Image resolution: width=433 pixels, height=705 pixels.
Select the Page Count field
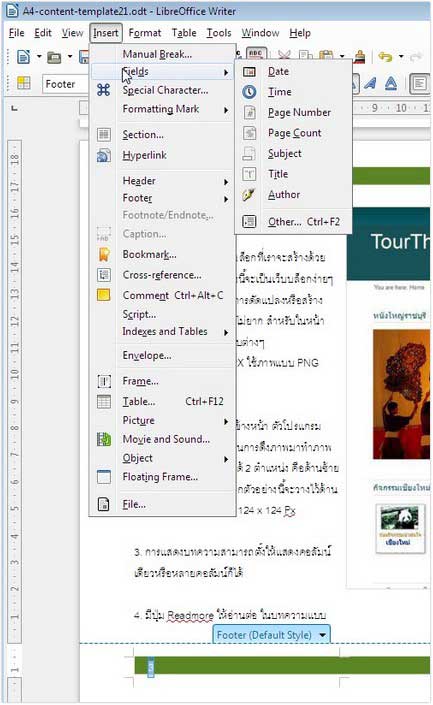[x=293, y=133]
